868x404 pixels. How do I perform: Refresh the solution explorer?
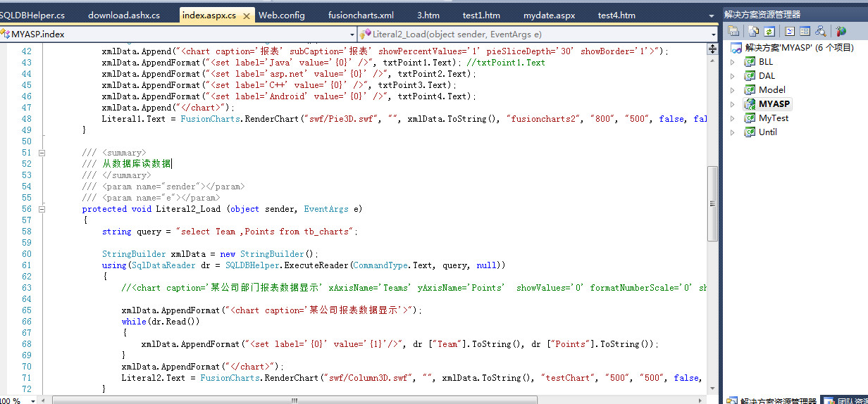[770, 31]
